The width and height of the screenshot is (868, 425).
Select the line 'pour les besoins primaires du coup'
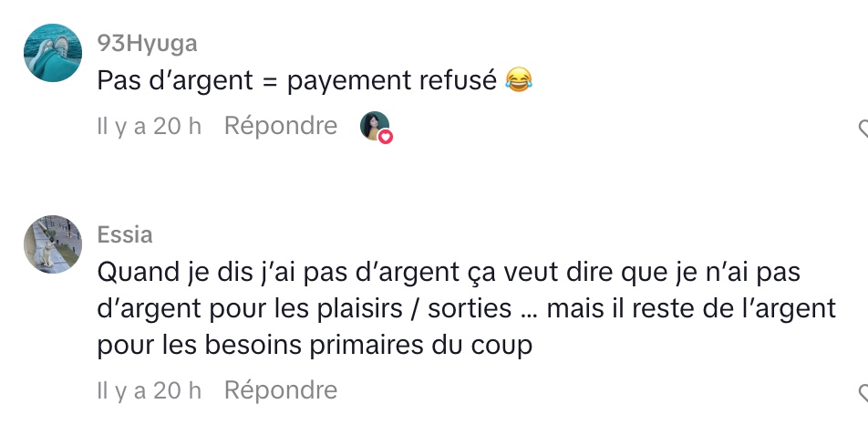pyautogui.click(x=315, y=346)
